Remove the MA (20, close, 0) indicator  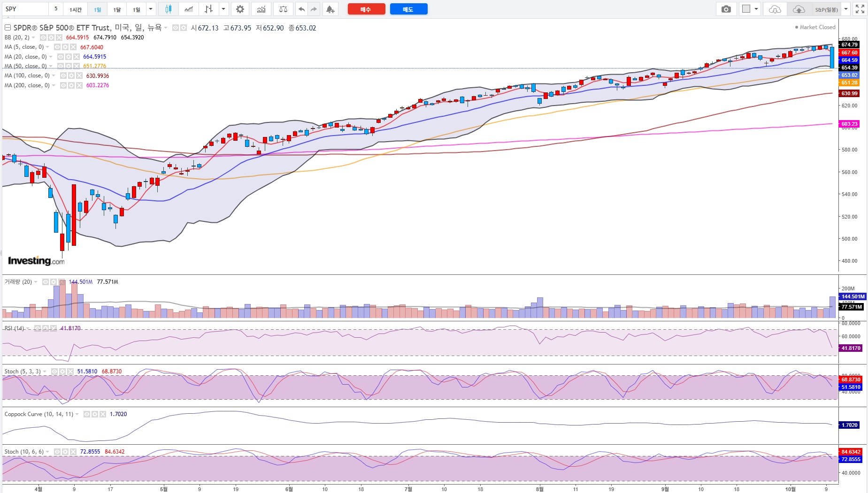point(77,57)
